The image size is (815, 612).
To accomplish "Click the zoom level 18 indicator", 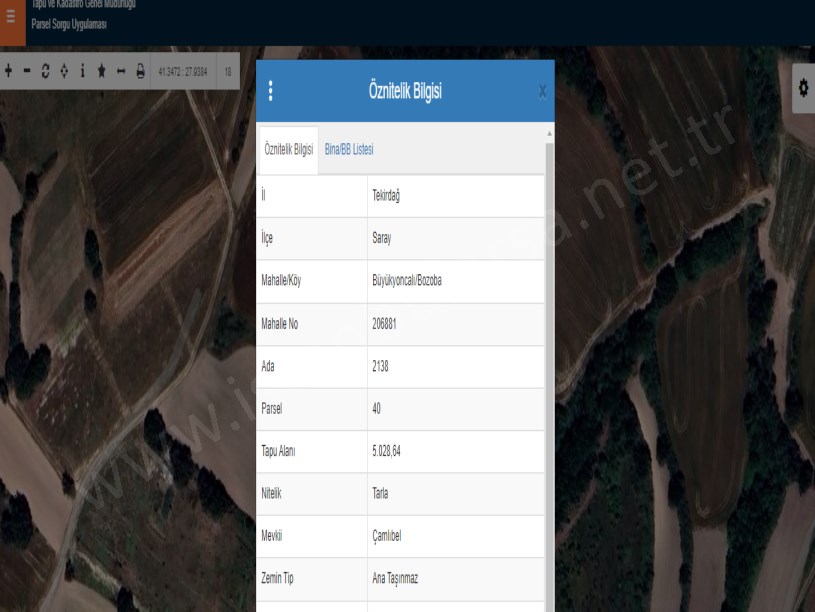I will coord(228,72).
